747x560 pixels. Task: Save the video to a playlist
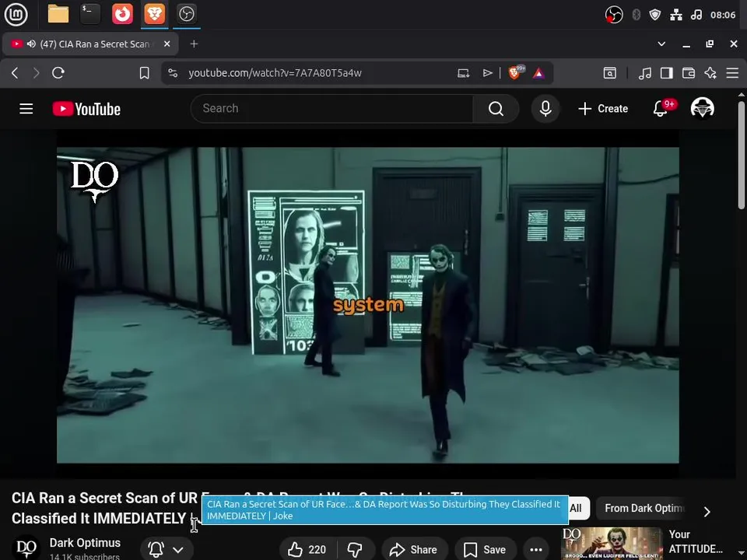pos(485,550)
